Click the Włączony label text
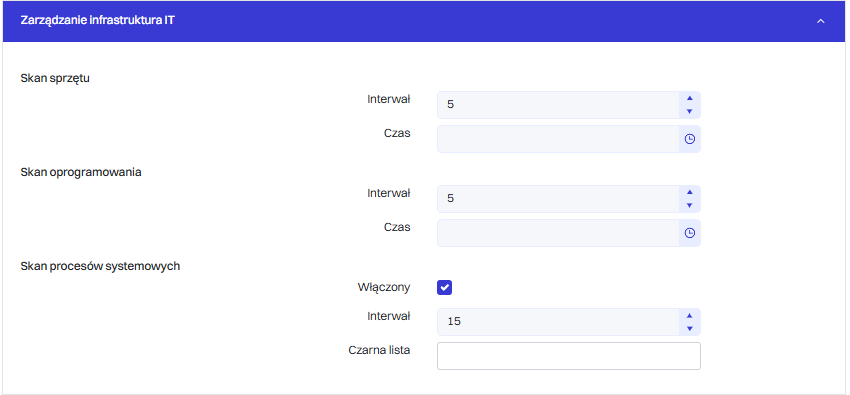850x395 pixels. click(x=384, y=287)
